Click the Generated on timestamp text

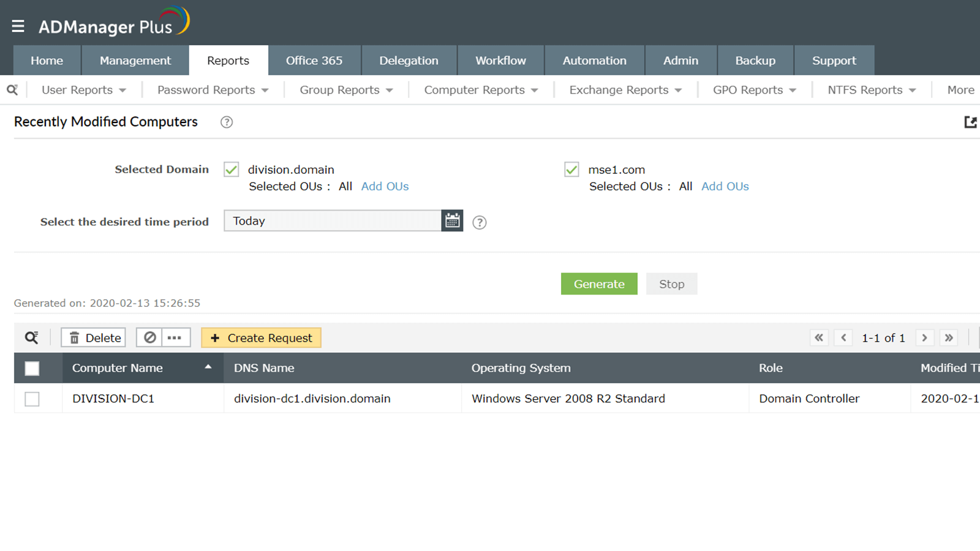point(107,303)
